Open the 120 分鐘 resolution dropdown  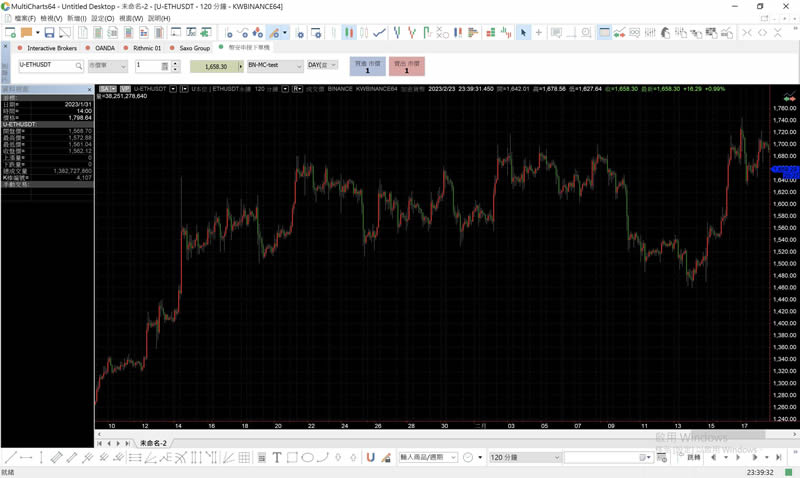click(523, 457)
